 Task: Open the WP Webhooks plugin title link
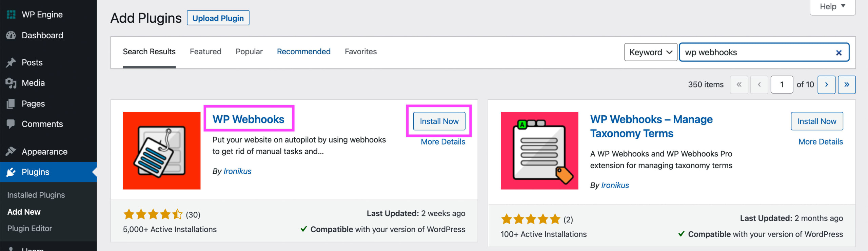coord(249,119)
